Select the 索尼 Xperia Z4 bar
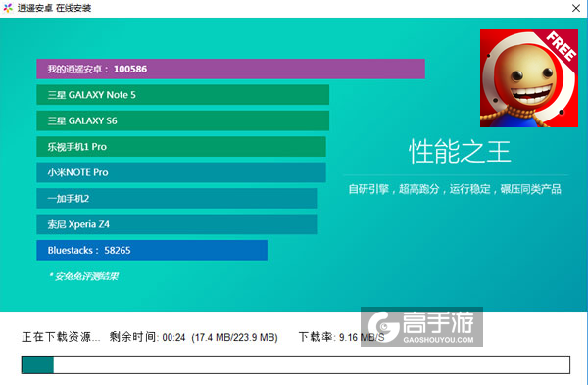Screen dimensions: 588x385 coord(176,224)
